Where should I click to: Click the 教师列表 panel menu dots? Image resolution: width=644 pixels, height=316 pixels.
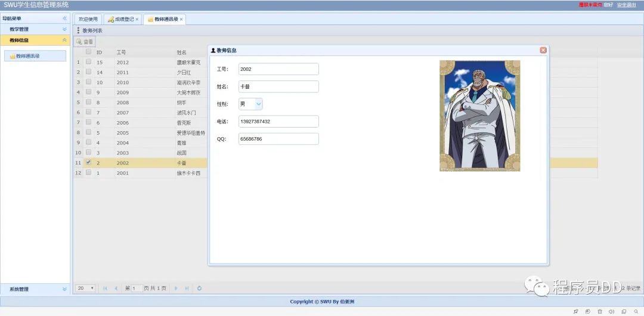[79, 30]
